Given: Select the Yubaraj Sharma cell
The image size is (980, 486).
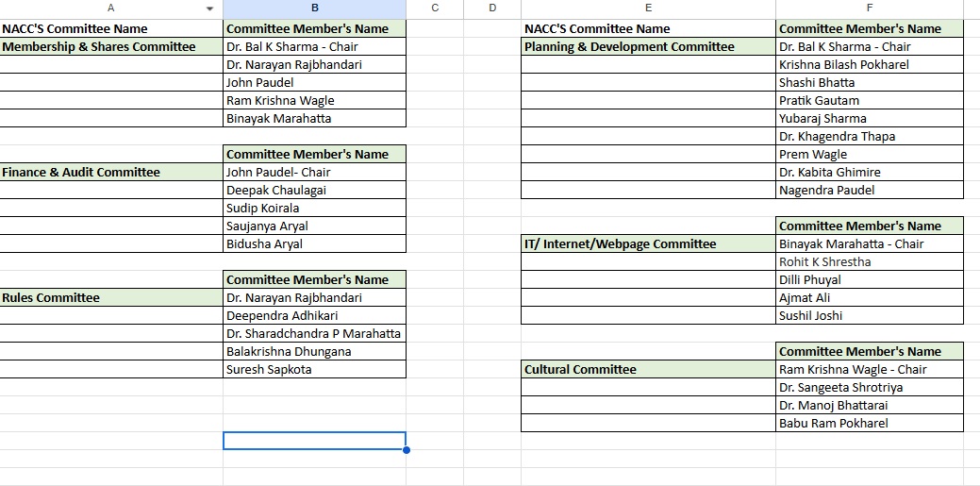Looking at the screenshot, I should pos(870,118).
